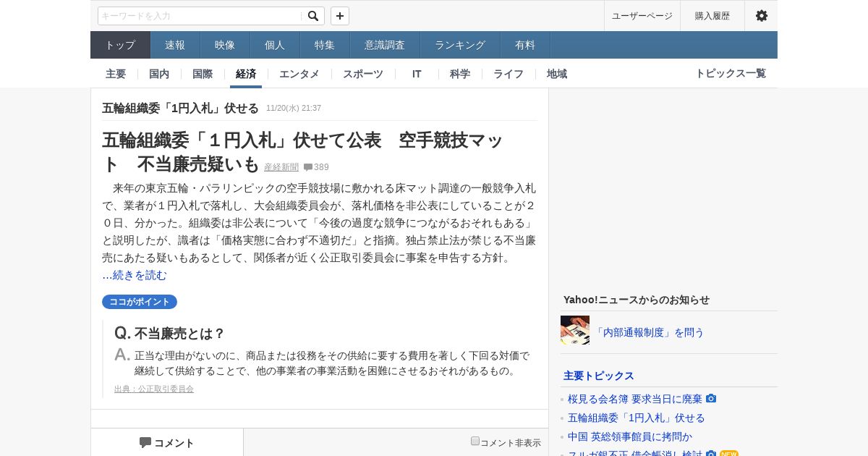This screenshot has height=456, width=868.
Task: Open settings via the gear icon
Action: [762, 16]
